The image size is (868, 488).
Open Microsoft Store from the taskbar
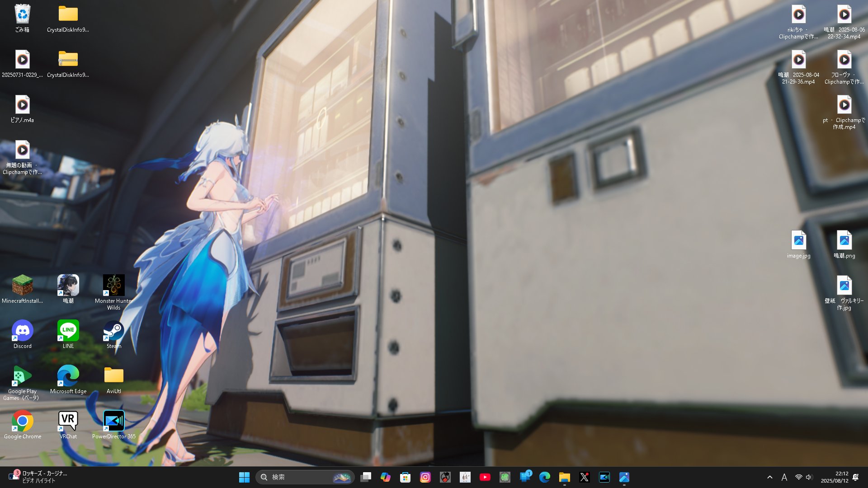coord(405,477)
